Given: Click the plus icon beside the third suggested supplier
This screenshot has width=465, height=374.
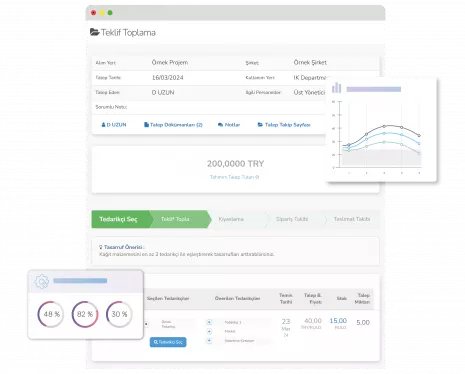Looking at the screenshot, I should coord(209,341).
